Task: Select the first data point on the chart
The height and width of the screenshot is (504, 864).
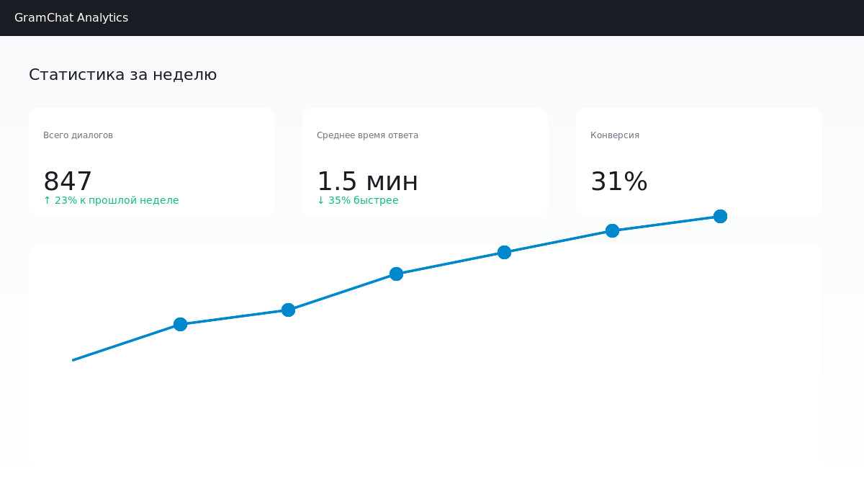Action: pos(180,324)
